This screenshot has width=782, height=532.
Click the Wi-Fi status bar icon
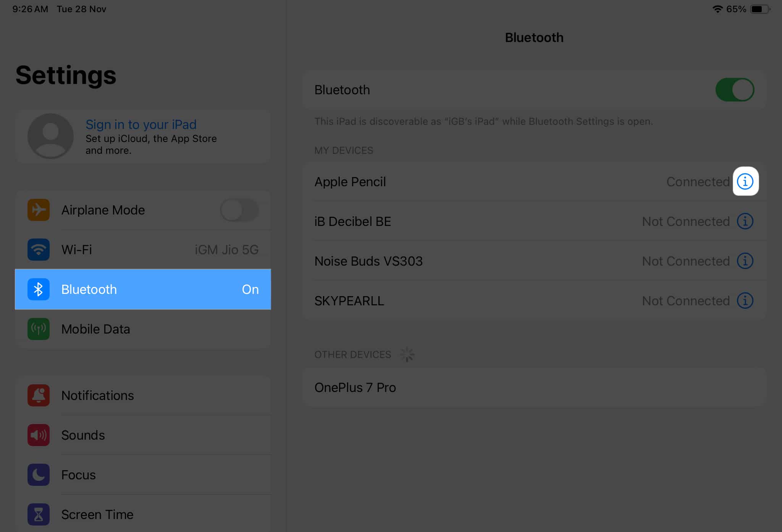pyautogui.click(x=718, y=9)
